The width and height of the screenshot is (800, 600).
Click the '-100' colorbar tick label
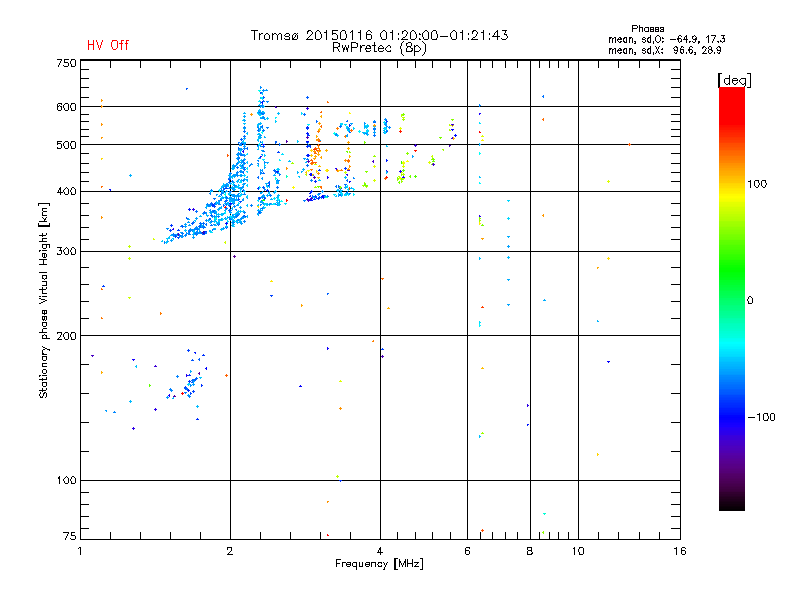click(x=762, y=417)
